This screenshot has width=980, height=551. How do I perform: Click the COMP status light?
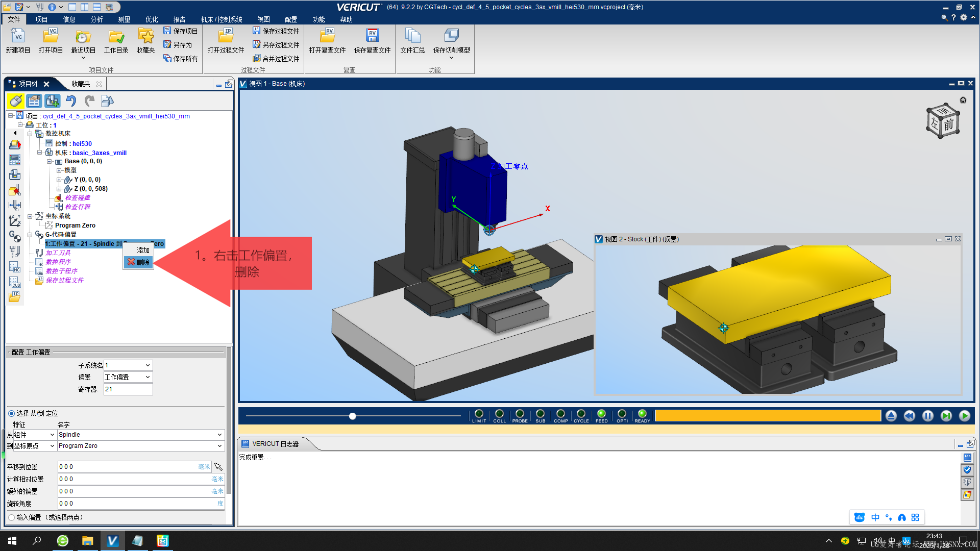[560, 414]
